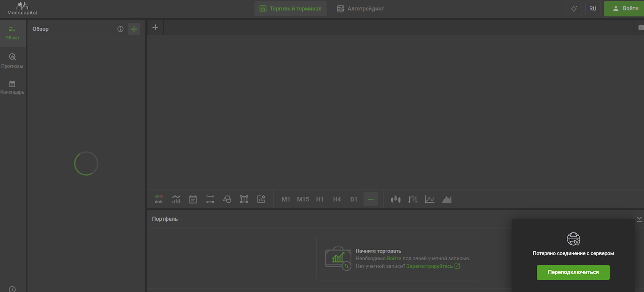Select the M15 timeframe
This screenshot has width=644, height=292.
pyautogui.click(x=303, y=199)
